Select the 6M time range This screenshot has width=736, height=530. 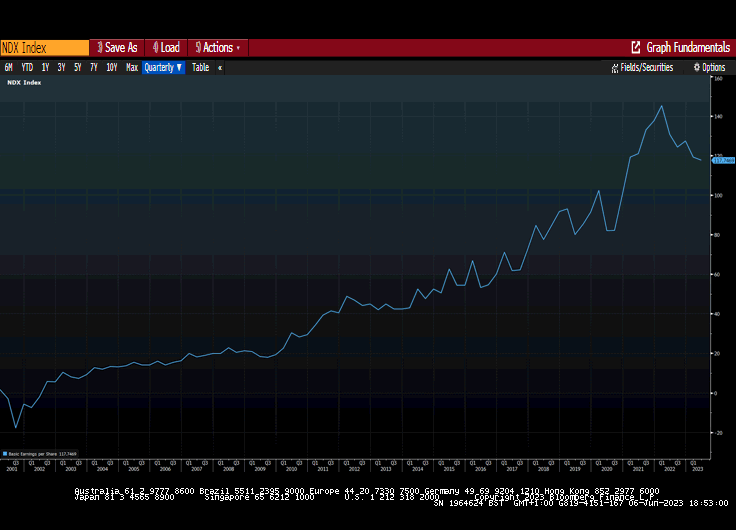[9, 68]
